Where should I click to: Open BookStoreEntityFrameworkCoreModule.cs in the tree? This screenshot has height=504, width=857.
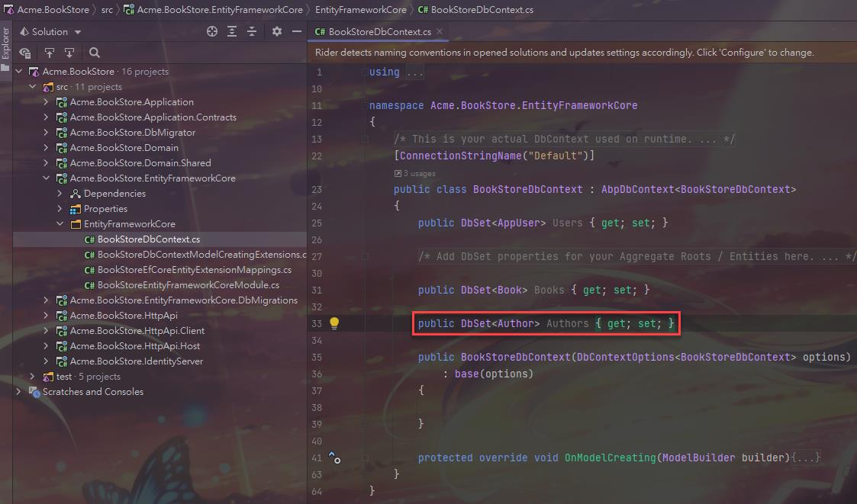point(188,285)
